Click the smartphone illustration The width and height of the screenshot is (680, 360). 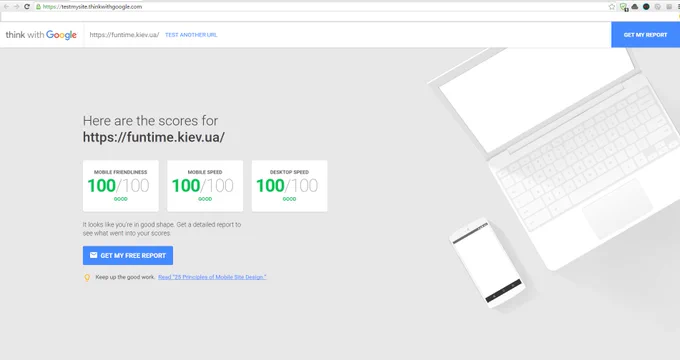(487, 263)
